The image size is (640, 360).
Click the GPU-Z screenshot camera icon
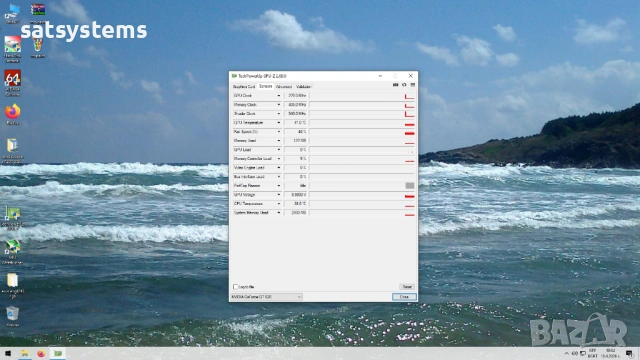click(x=395, y=85)
